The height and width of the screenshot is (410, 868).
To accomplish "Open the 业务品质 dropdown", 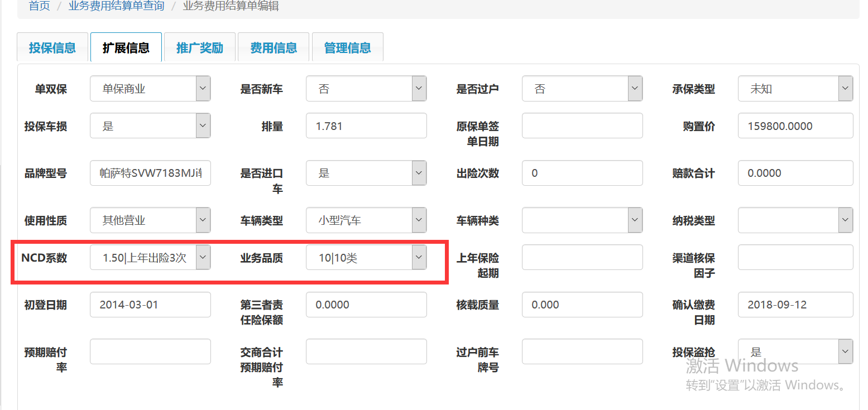I will point(366,257).
